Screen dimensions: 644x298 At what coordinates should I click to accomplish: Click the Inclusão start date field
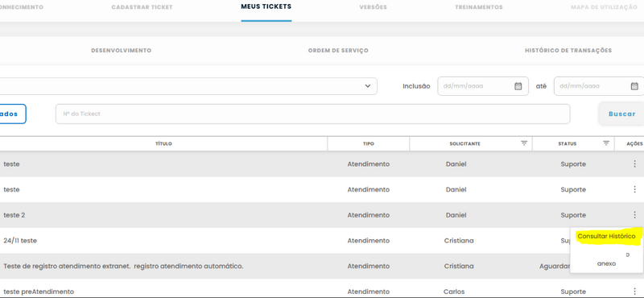click(x=482, y=86)
